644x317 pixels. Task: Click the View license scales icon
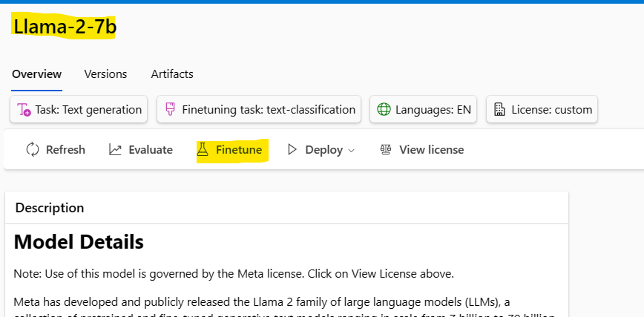click(x=385, y=150)
